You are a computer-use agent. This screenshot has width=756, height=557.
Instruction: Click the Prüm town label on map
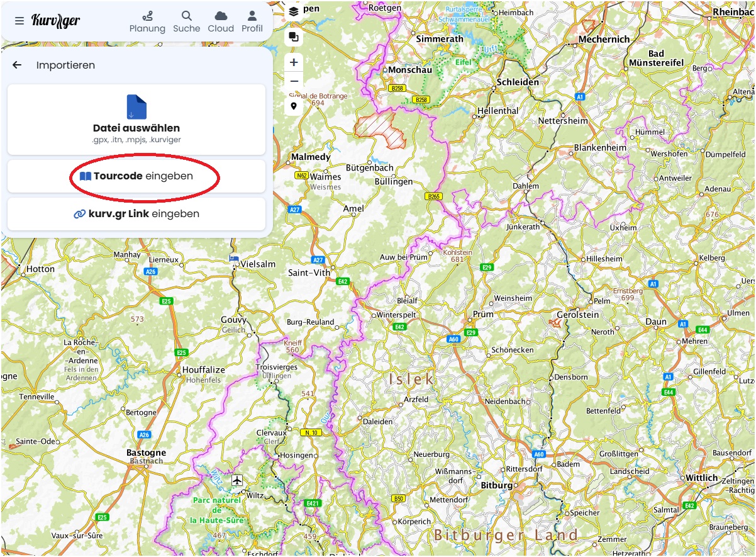tap(483, 314)
